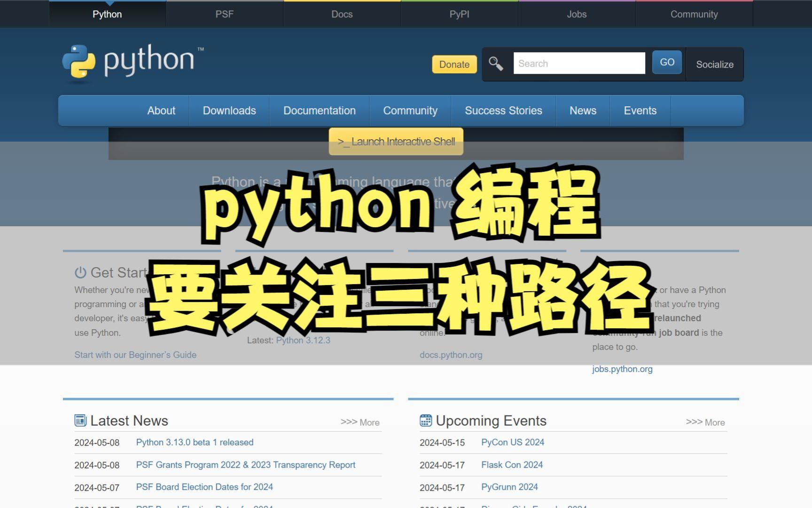Click the GO search button
The image size is (812, 508).
coord(667,62)
